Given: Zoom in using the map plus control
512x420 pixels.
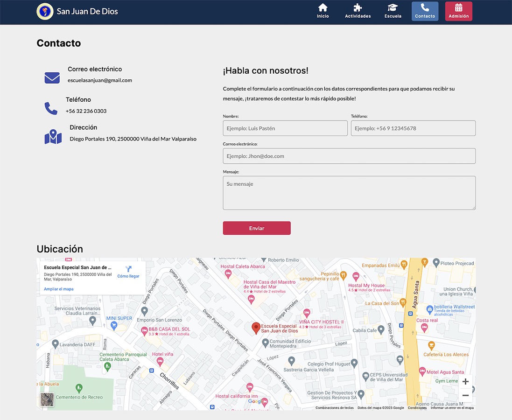Looking at the screenshot, I should [465, 381].
